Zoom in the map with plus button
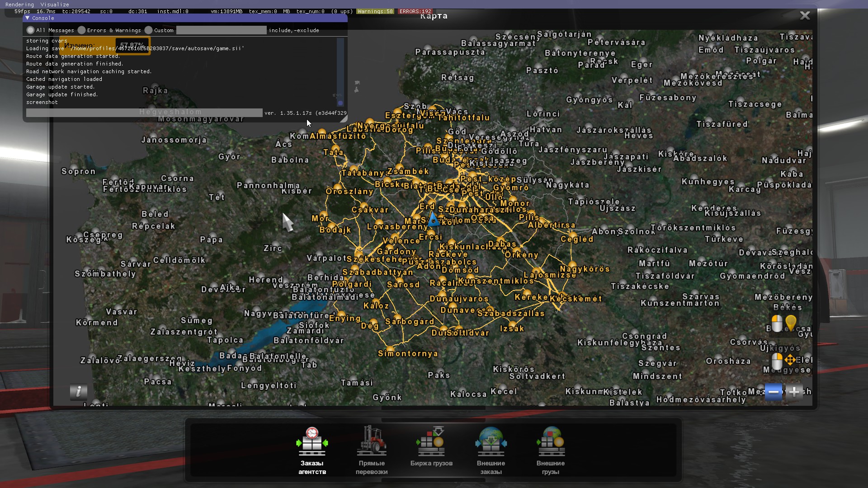 pos(794,392)
